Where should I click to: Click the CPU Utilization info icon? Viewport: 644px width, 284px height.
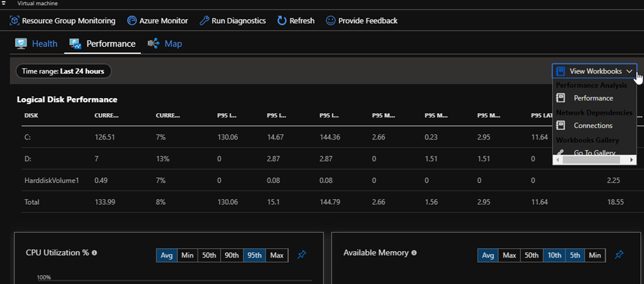coord(94,253)
